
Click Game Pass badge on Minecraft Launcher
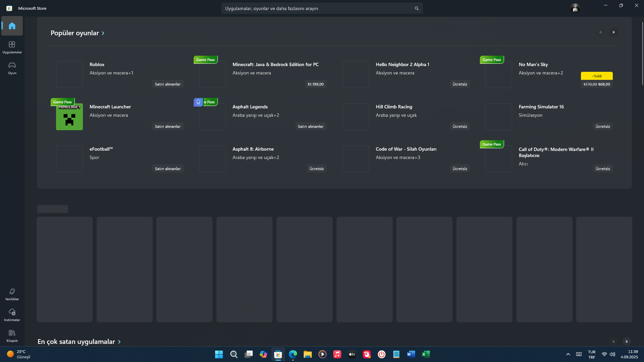(x=62, y=102)
